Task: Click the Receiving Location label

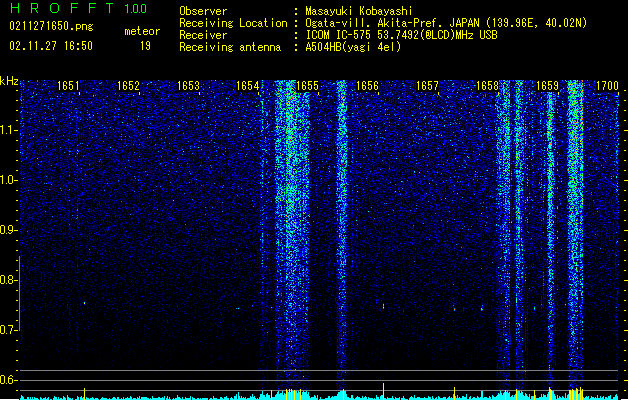Action: click(233, 23)
